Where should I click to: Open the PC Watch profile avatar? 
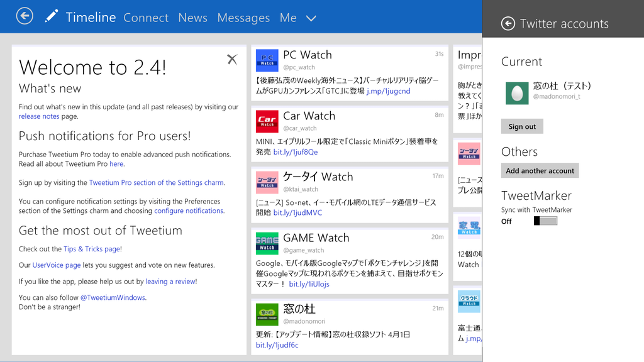click(x=267, y=61)
